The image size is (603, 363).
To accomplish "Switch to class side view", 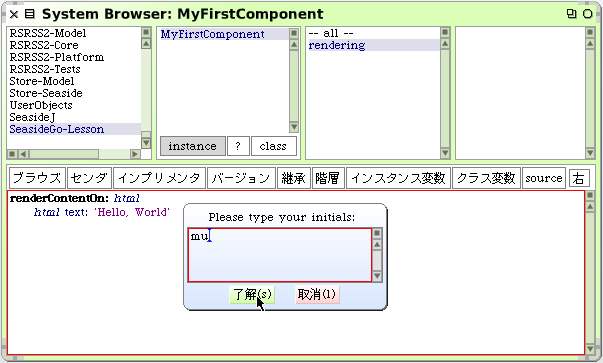I will (x=273, y=146).
